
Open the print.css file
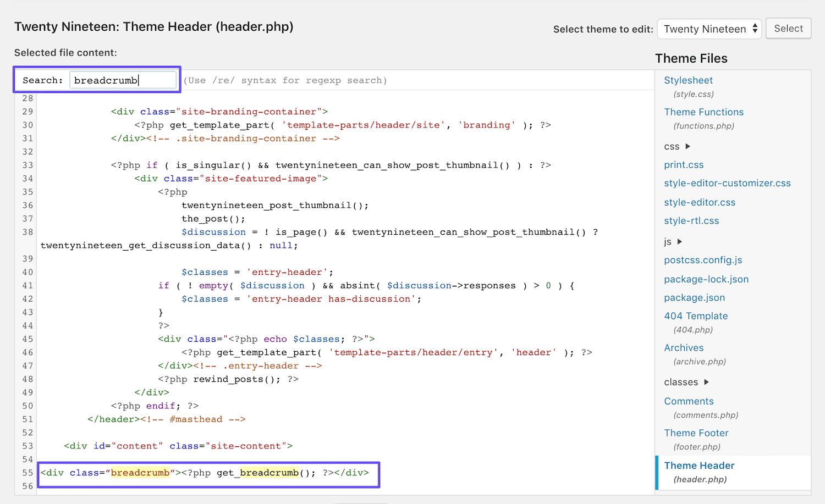pyautogui.click(x=684, y=164)
